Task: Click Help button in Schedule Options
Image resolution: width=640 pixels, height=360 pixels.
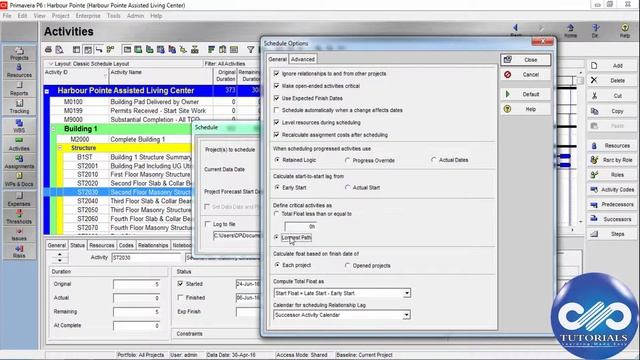Action: pyautogui.click(x=526, y=109)
